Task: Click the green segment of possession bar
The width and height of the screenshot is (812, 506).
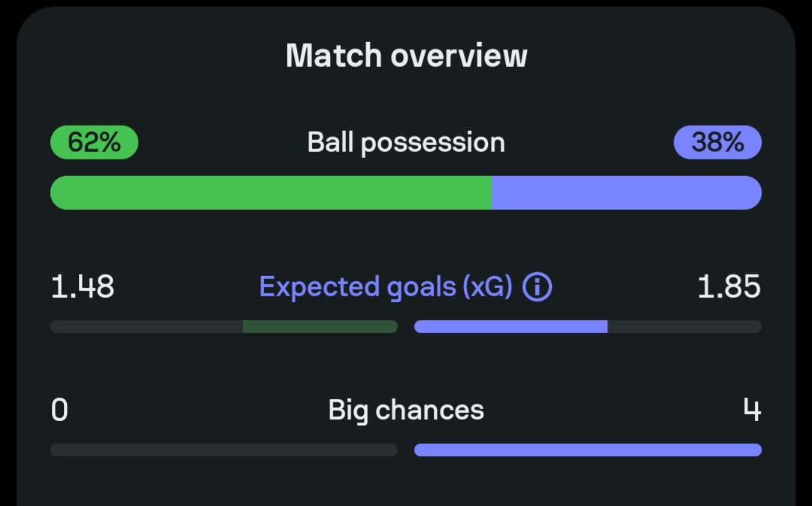Action: tap(271, 192)
